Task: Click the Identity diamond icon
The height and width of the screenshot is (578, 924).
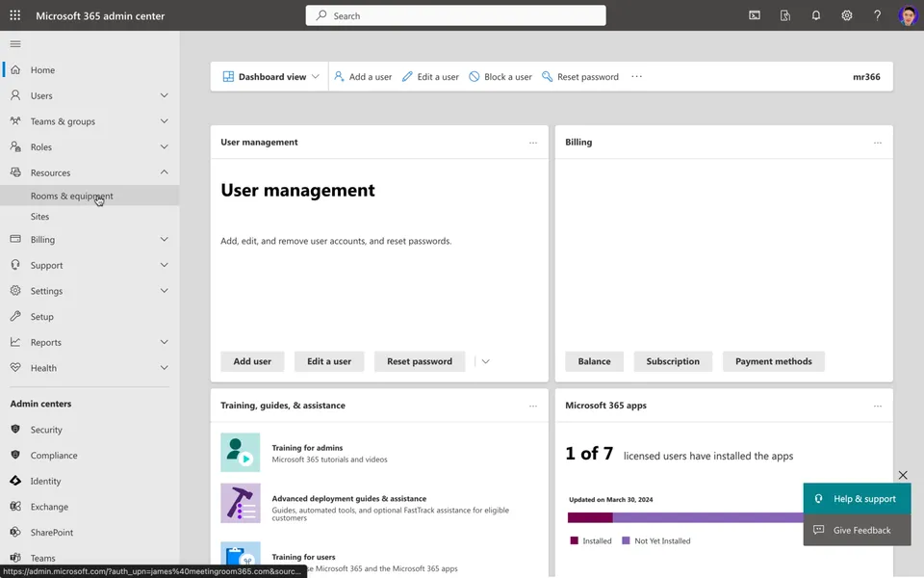Action: click(15, 481)
